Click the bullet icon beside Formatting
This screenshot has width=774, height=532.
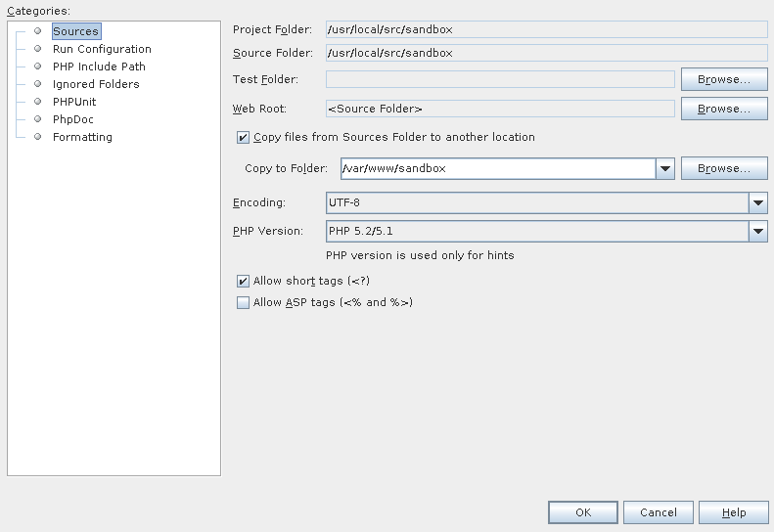click(37, 136)
